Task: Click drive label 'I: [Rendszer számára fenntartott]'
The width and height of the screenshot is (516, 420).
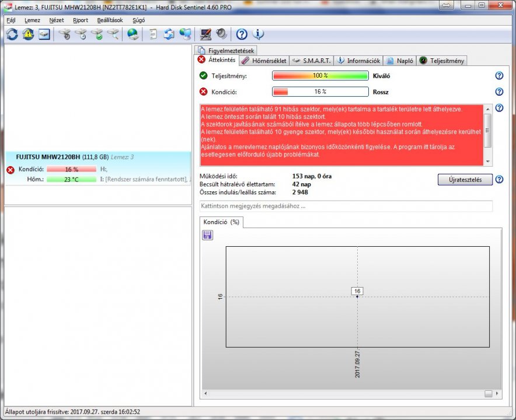Action: coord(144,180)
